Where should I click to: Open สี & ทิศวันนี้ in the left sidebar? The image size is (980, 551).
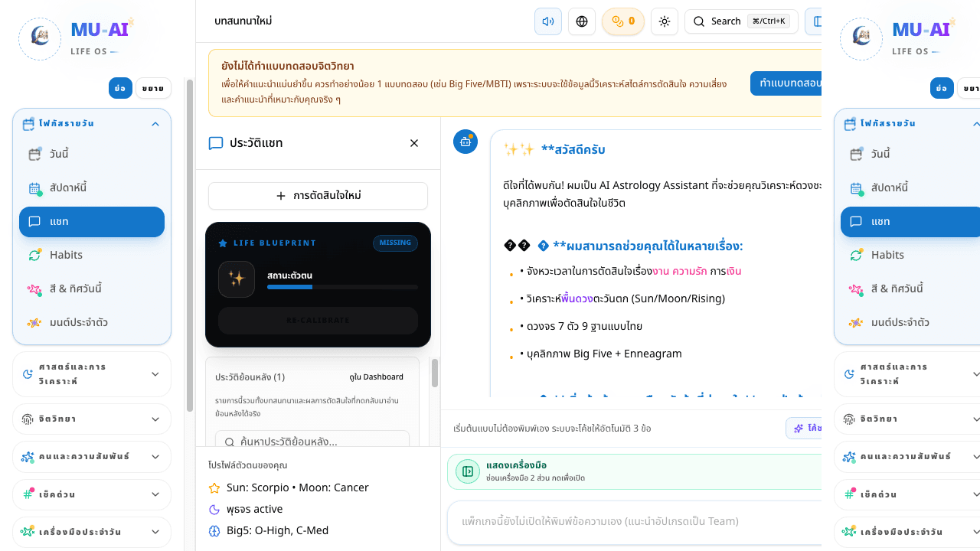coord(92,289)
